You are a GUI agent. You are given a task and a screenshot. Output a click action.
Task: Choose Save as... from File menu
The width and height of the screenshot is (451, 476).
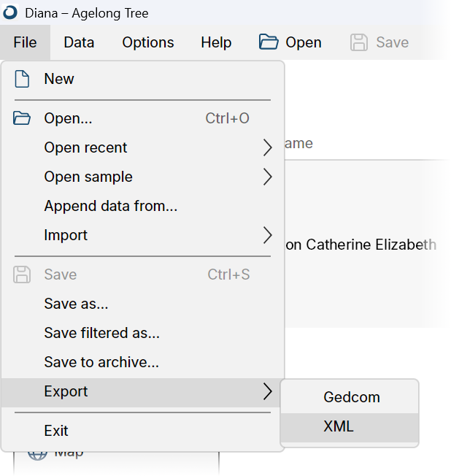coord(76,304)
